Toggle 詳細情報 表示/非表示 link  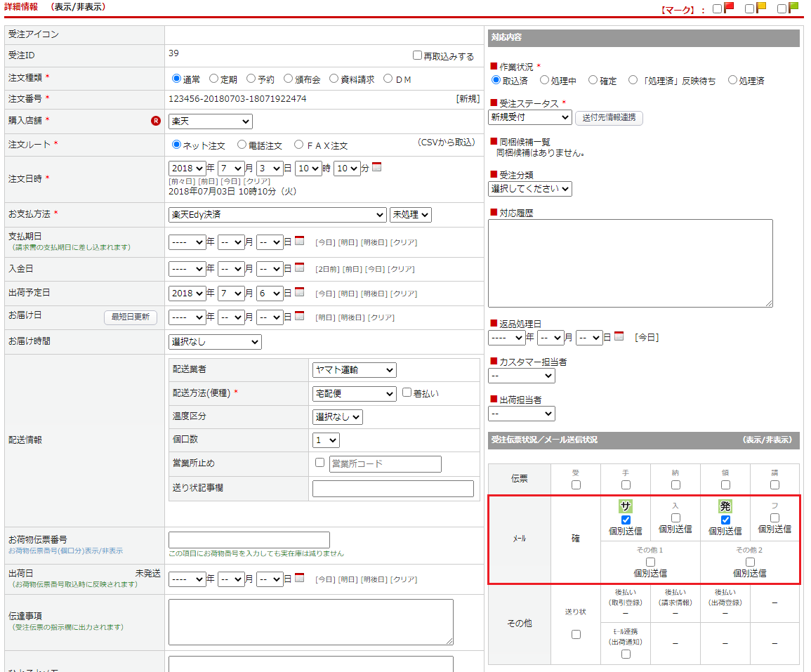(79, 7)
